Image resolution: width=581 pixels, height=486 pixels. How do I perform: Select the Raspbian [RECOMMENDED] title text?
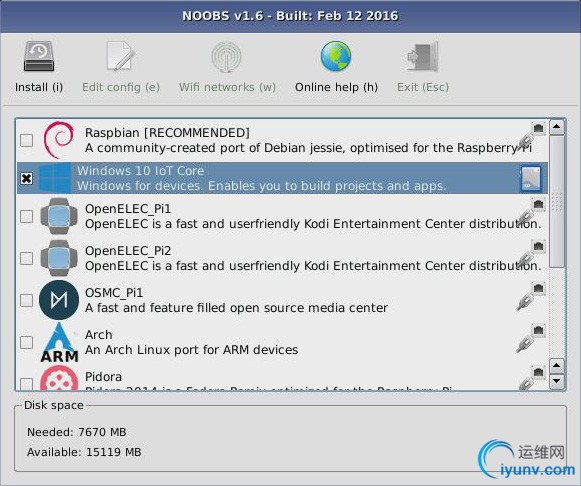[x=167, y=133]
